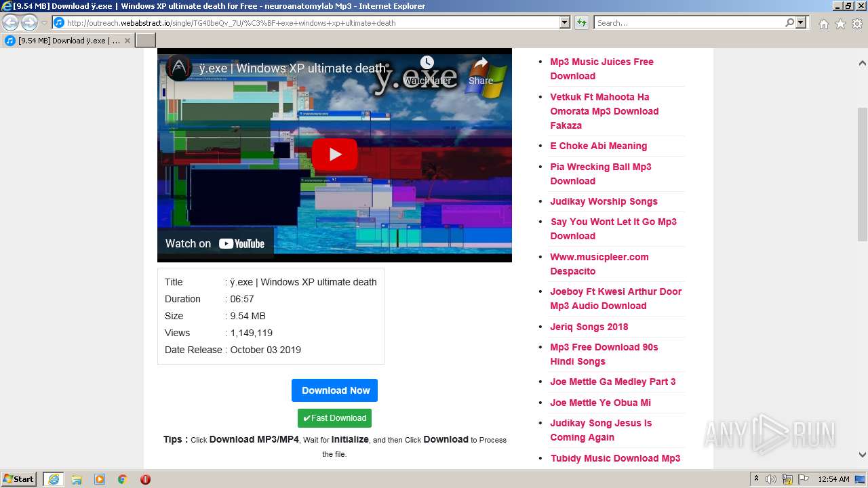Click the 12:54 AM clock
The image size is (868, 488).
coord(833,479)
